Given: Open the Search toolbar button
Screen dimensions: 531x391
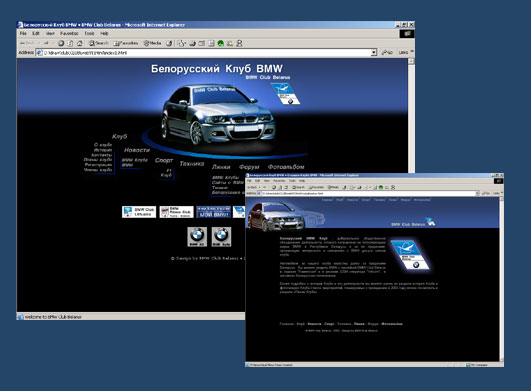Looking at the screenshot, I should [99, 43].
